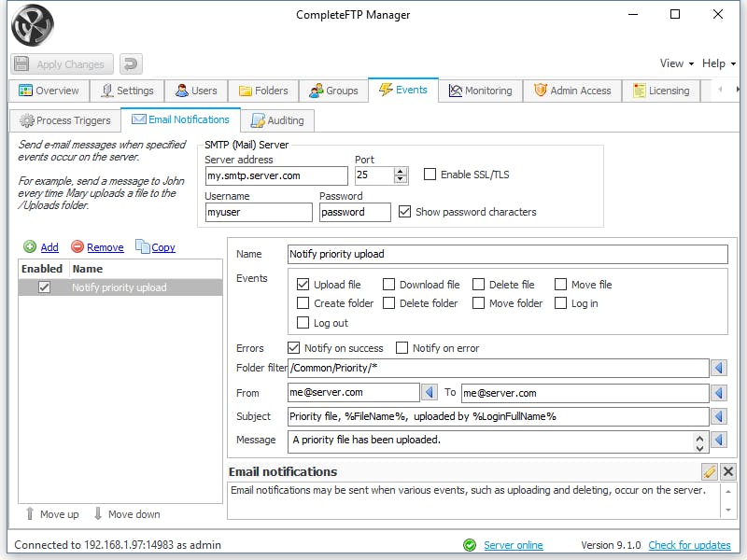The width and height of the screenshot is (747, 560).
Task: Edit the SMTP Username field
Action: (x=259, y=213)
